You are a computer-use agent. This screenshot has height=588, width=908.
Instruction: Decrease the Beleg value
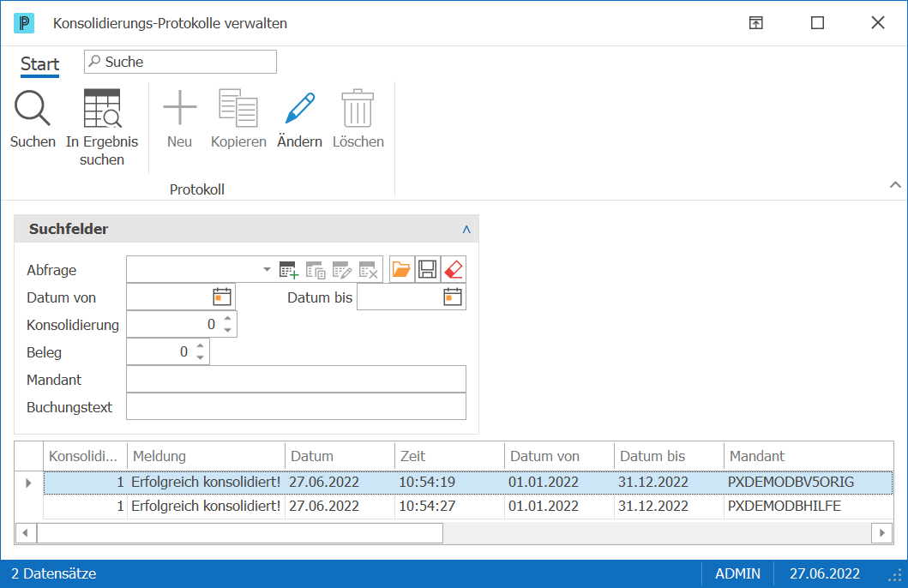coord(201,357)
